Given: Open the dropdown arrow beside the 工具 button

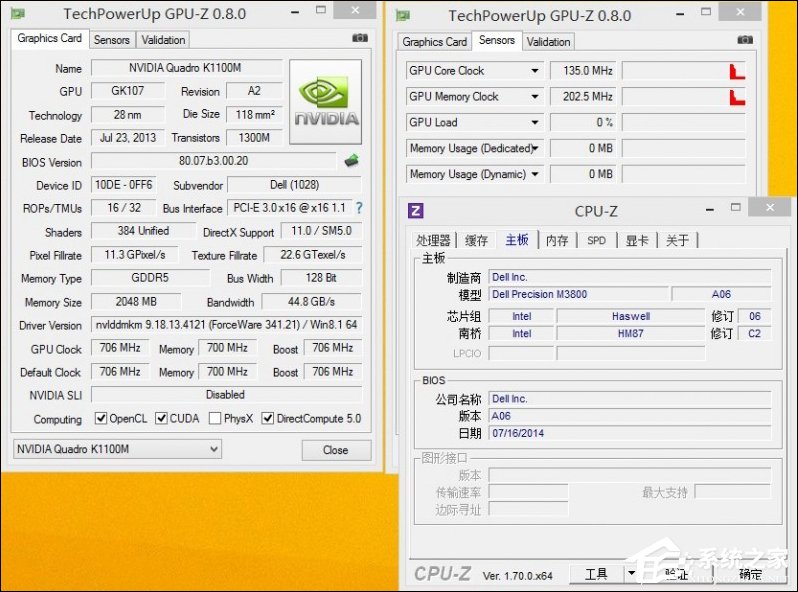Looking at the screenshot, I should click(x=632, y=574).
